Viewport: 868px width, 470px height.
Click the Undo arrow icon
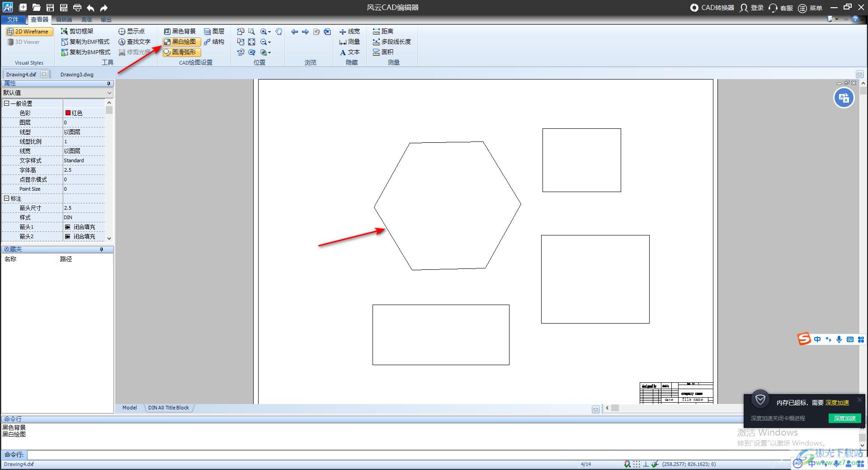pyautogui.click(x=90, y=8)
